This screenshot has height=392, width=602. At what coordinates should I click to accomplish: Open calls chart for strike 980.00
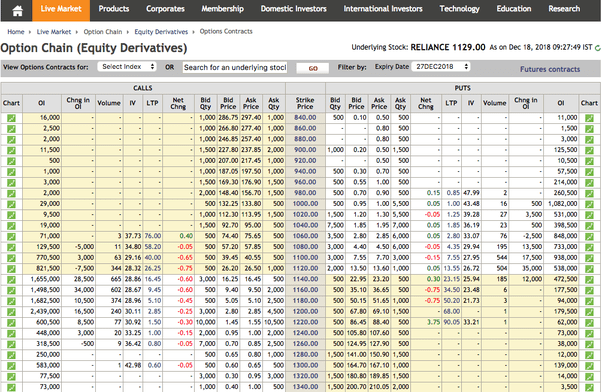tap(11, 193)
